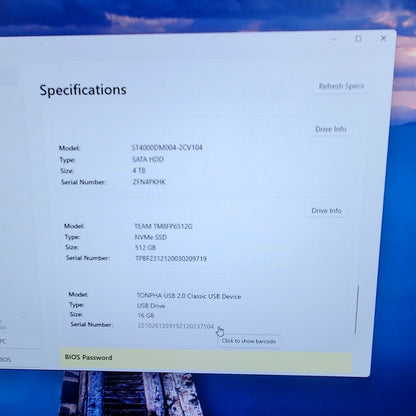The width and height of the screenshot is (416, 416).
Task: Click the specifications panel vertical scrollbar
Action: (x=357, y=309)
